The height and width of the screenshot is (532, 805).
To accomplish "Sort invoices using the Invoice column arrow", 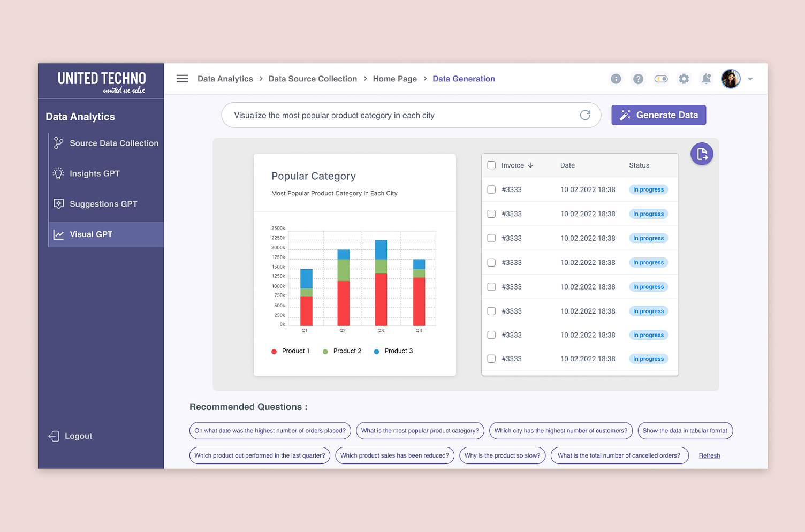I will coord(530,165).
